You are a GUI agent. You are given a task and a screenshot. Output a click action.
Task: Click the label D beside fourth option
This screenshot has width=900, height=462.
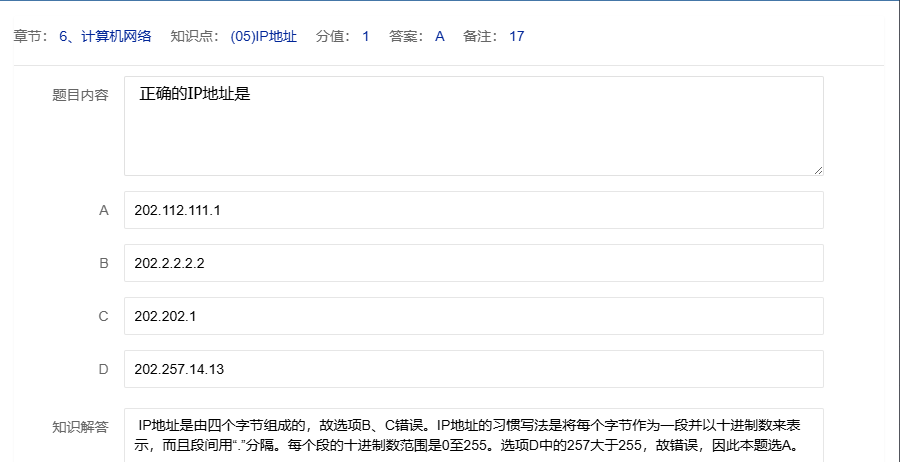(x=103, y=369)
